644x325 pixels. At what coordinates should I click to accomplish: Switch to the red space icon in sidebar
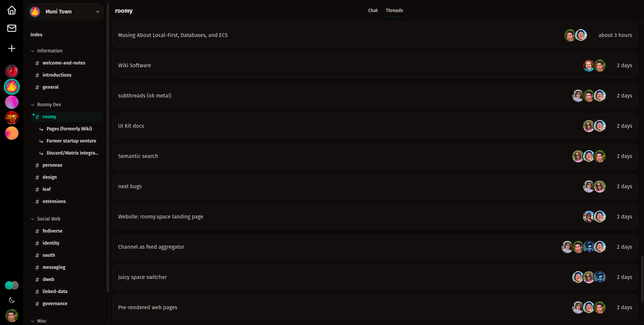pos(12,71)
